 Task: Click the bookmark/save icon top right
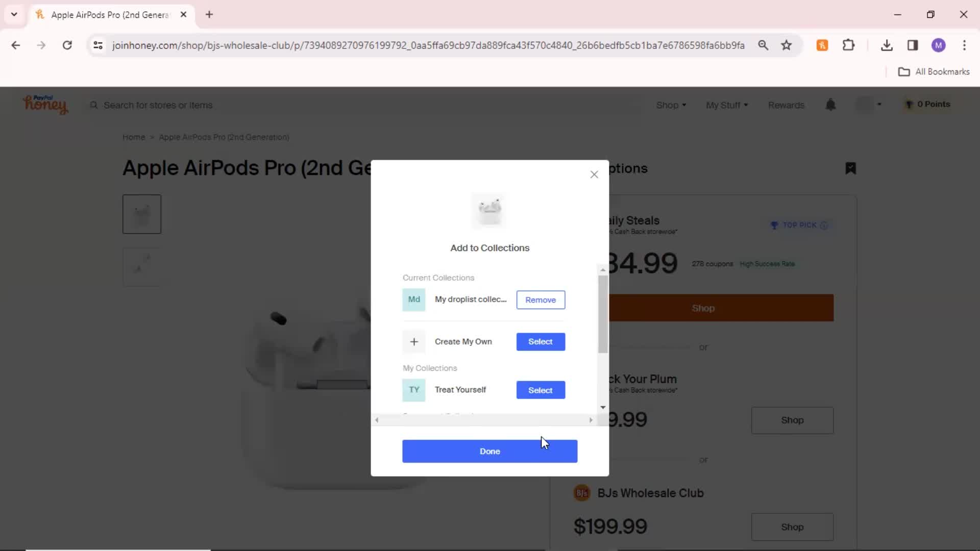(850, 168)
